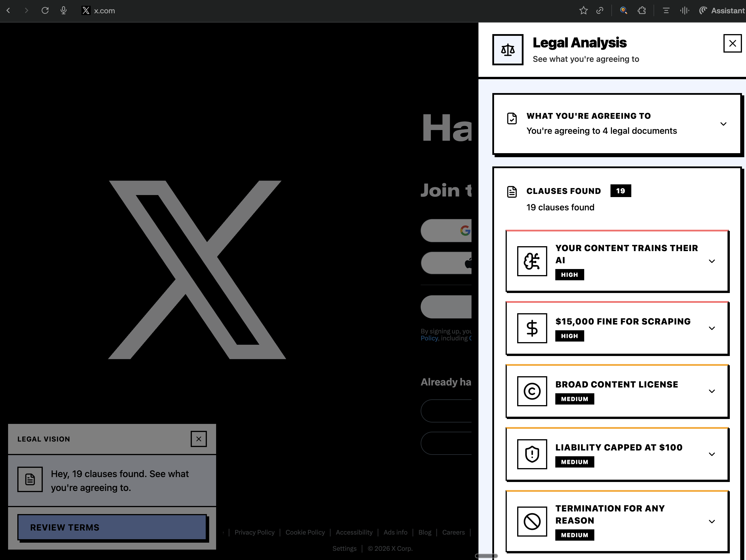This screenshot has width=746, height=560.
Task: Click the document icon in Legal Vision popup
Action: 30,479
